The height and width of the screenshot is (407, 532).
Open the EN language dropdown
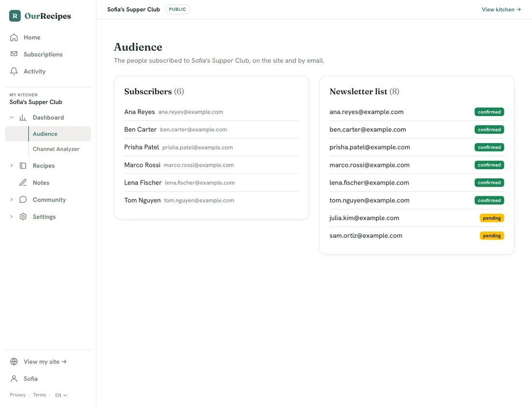pos(61,395)
